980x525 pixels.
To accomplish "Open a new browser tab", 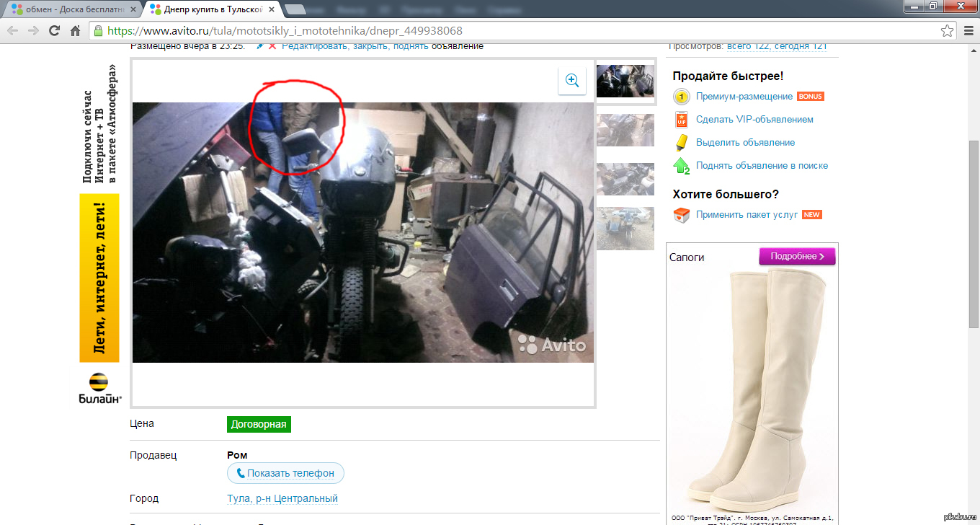I will [x=295, y=9].
